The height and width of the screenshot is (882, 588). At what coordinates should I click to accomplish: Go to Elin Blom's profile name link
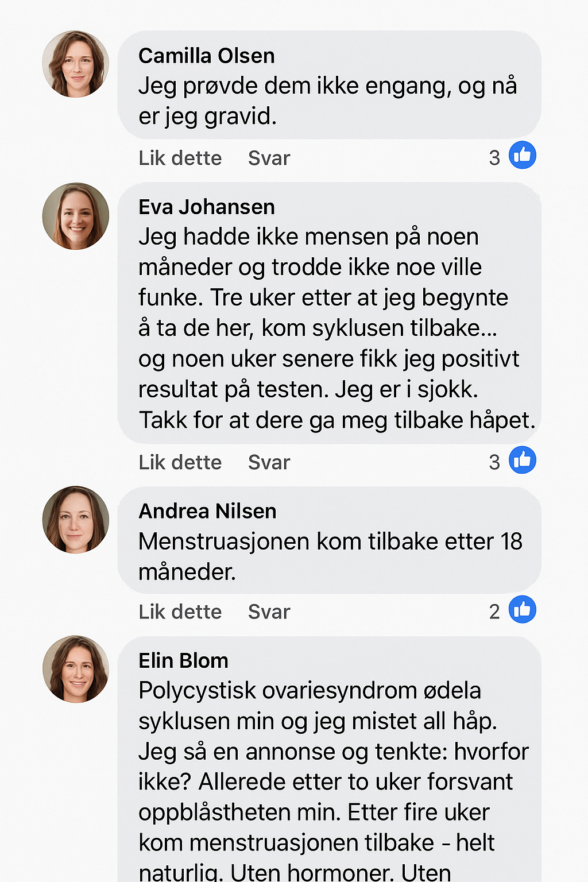(x=183, y=660)
